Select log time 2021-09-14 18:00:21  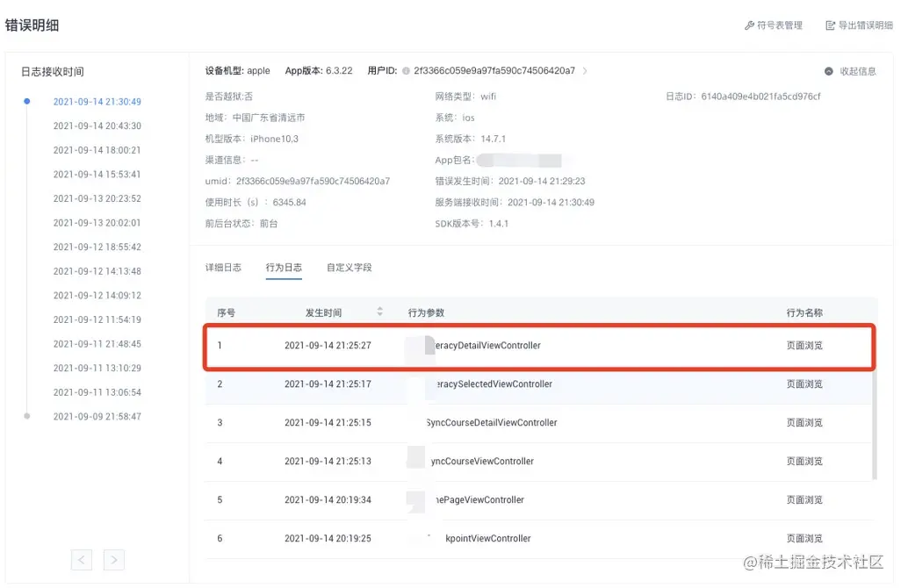pos(97,150)
